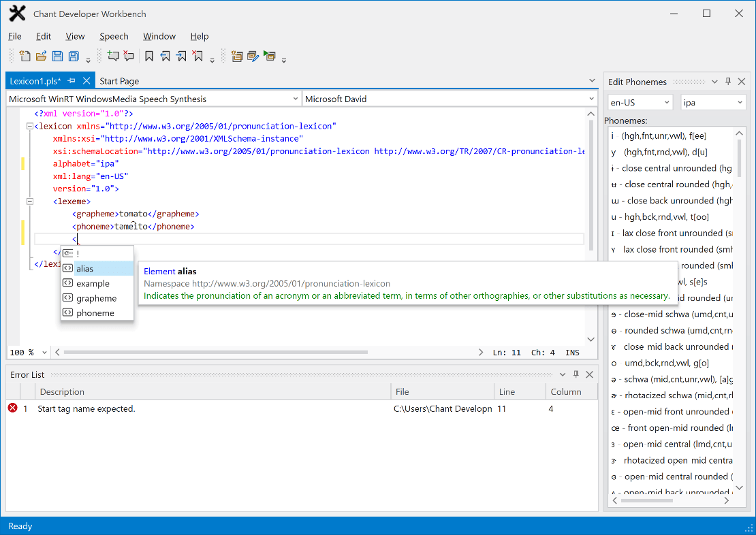Click the comment selection icon with green plus

tap(113, 56)
